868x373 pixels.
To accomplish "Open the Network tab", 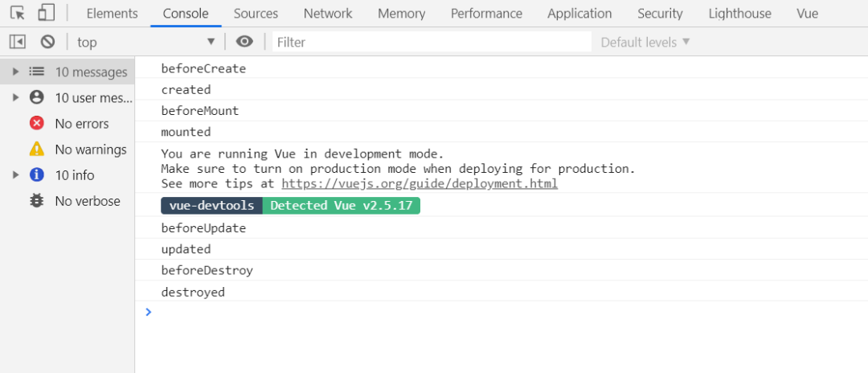I will [x=328, y=14].
